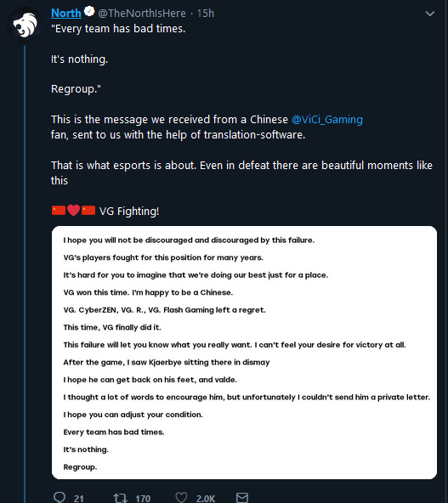
Task: Click the 21 replies count
Action: [x=78, y=499]
